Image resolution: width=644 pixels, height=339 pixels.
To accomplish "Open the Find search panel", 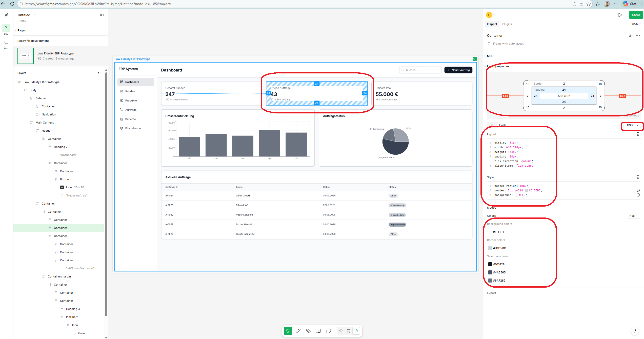I will tap(6, 45).
